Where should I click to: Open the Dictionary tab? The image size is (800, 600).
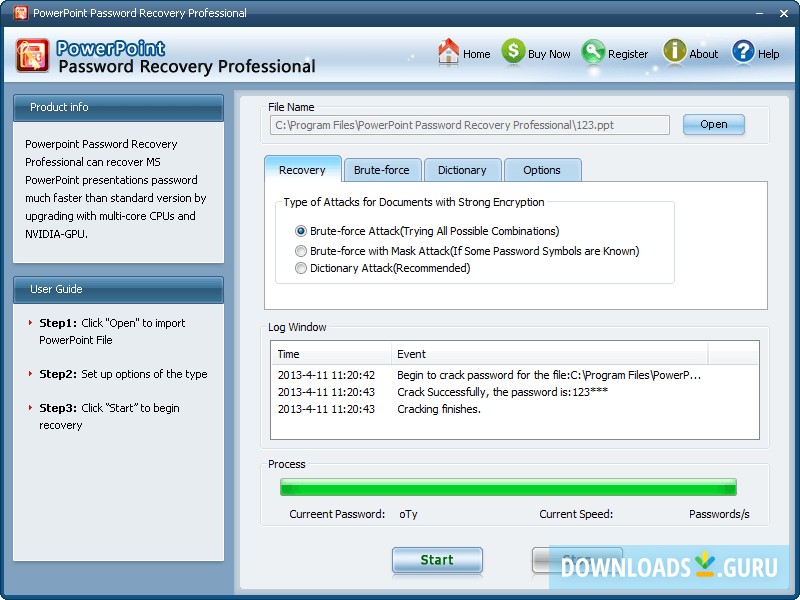[463, 170]
